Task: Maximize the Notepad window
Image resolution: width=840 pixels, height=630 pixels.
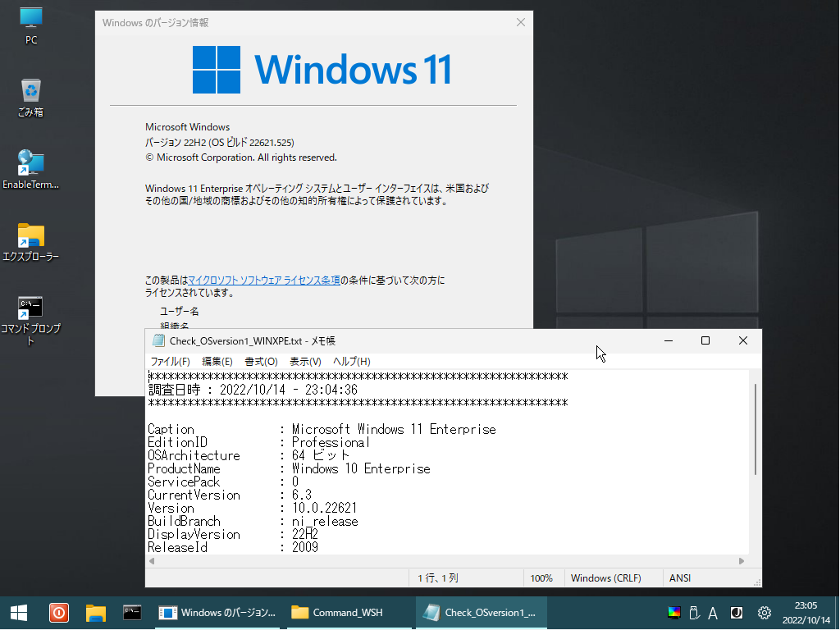Action: coord(705,340)
